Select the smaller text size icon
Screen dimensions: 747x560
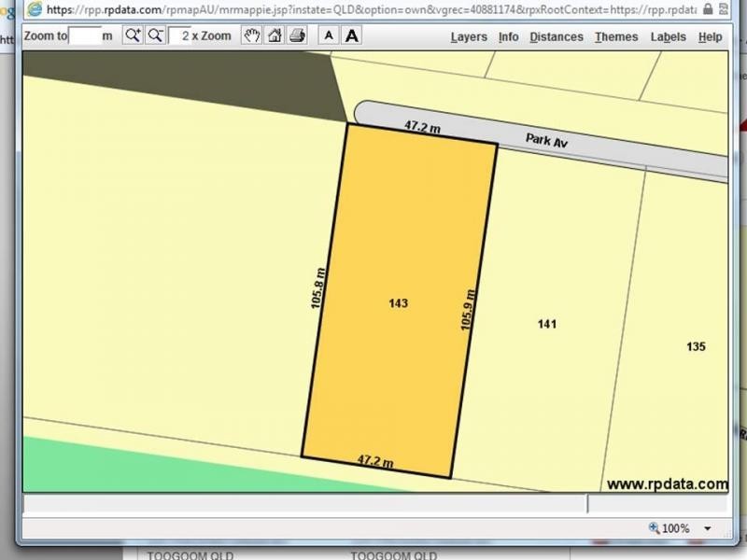coord(329,35)
